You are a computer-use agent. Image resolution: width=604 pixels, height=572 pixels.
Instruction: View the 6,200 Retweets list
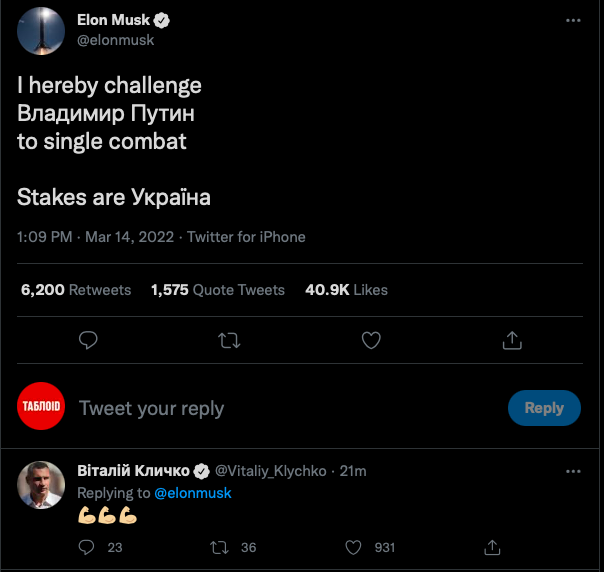(x=76, y=290)
